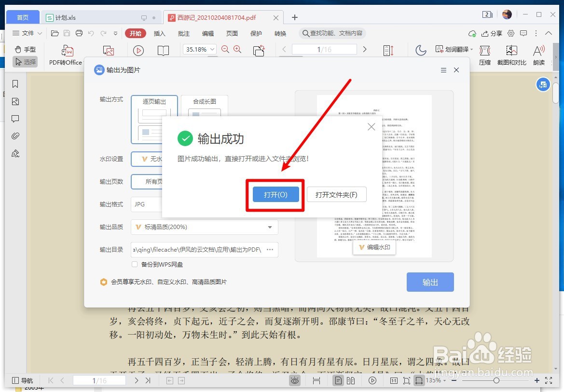Viewport: 564px width, 392px height.
Task: Open the zoom percentage 35.18% dropdown
Action: [200, 49]
